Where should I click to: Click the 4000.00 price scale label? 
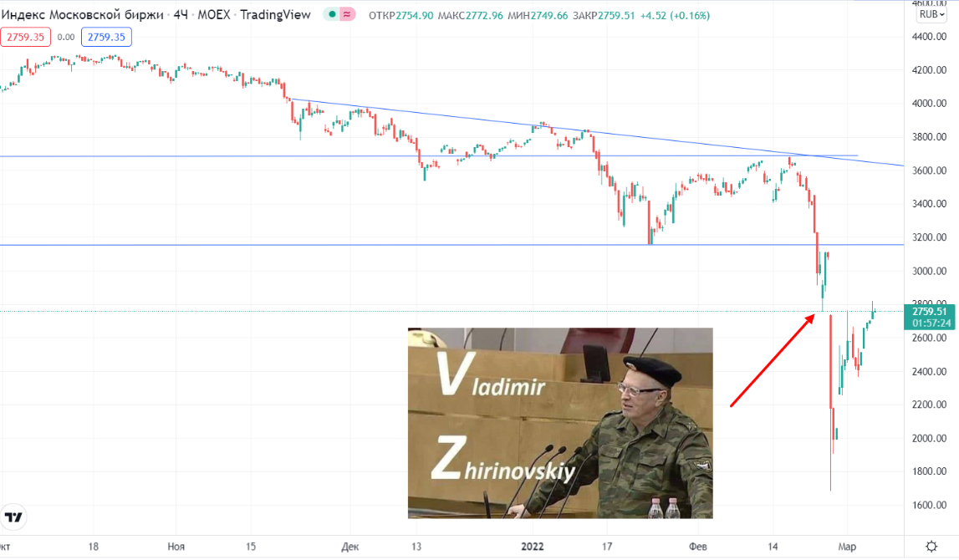coord(929,104)
